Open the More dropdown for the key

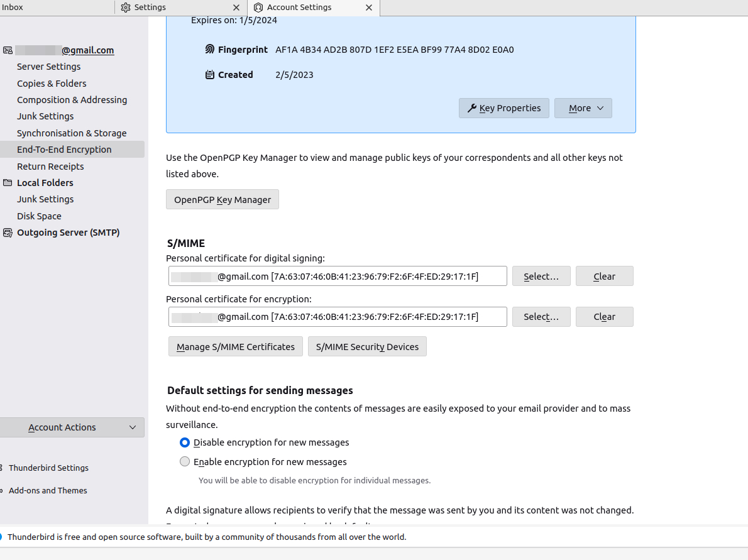point(583,108)
